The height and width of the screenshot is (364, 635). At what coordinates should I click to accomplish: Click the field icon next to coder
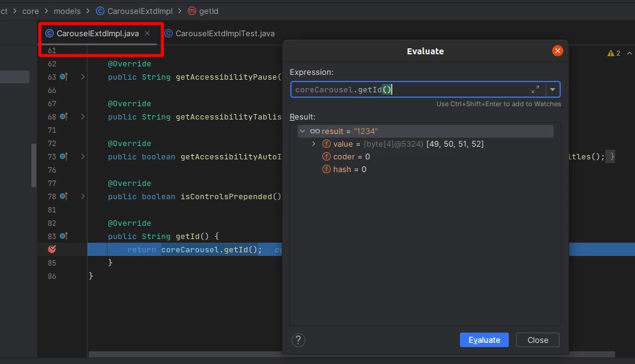click(326, 157)
